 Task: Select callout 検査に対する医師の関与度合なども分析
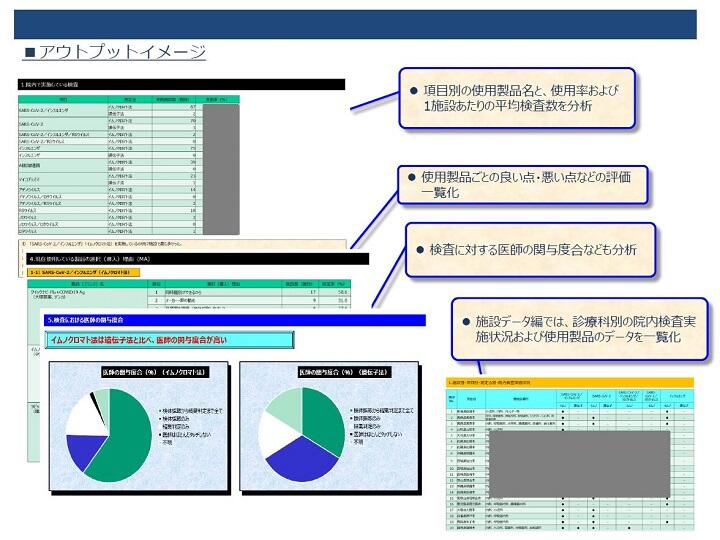point(530,250)
